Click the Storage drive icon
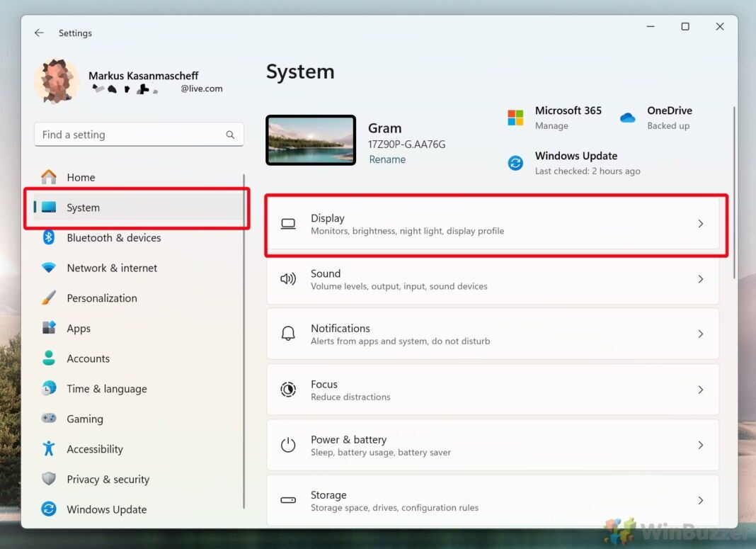Viewport: 756px width, 549px height. (288, 500)
